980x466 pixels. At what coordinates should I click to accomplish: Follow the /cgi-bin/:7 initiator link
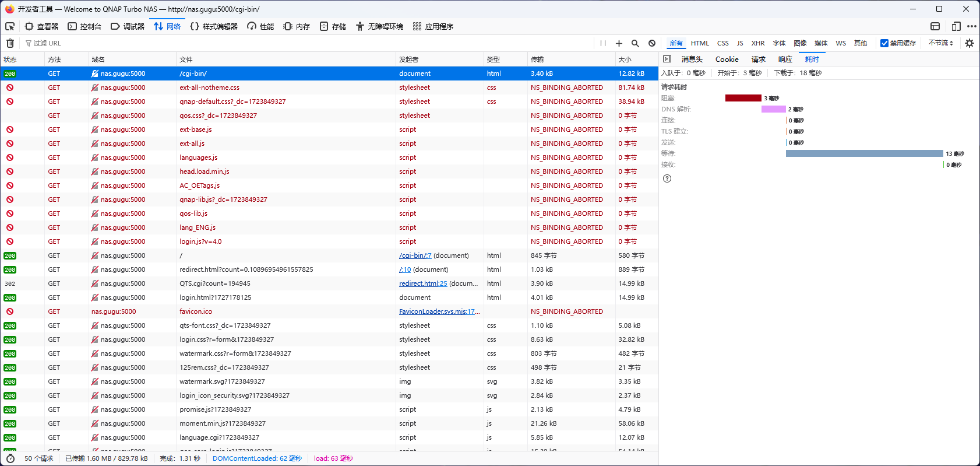point(415,255)
